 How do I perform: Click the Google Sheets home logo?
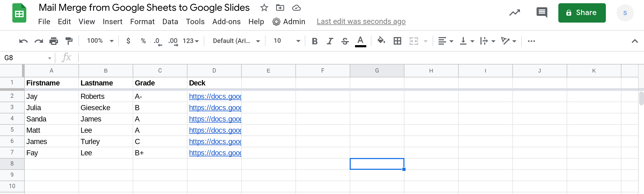coord(19,13)
